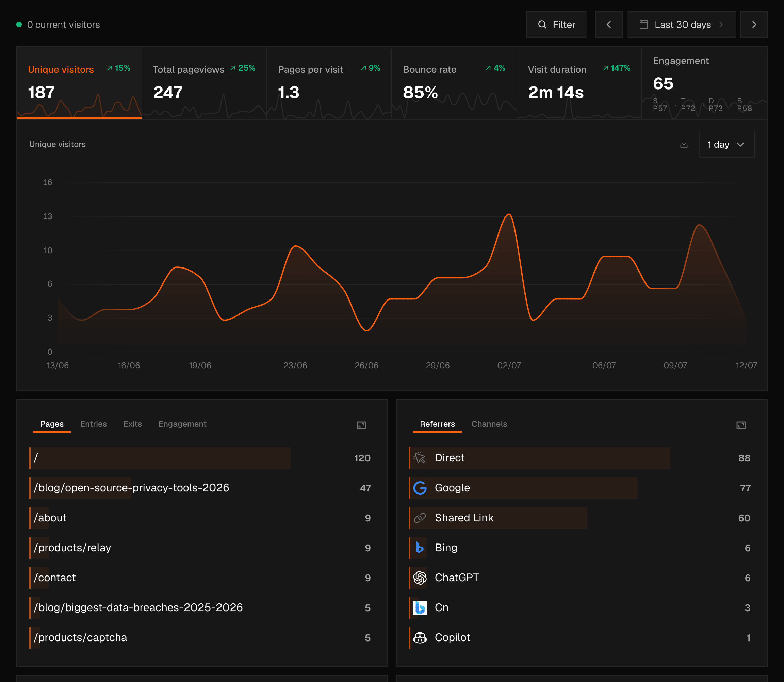
Task: Switch to the Pages tab
Action: (x=52, y=424)
